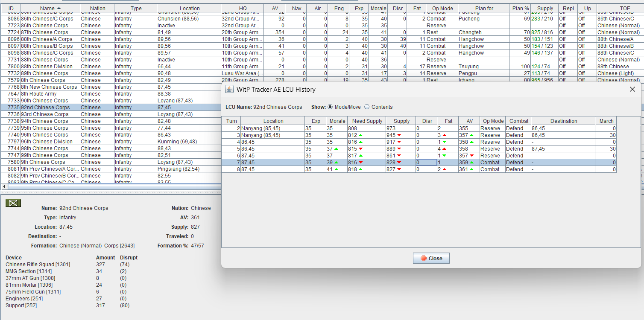Click the Supply value 973 in Turn 2 row
The height and width of the screenshot is (320, 644).
[x=401, y=128]
